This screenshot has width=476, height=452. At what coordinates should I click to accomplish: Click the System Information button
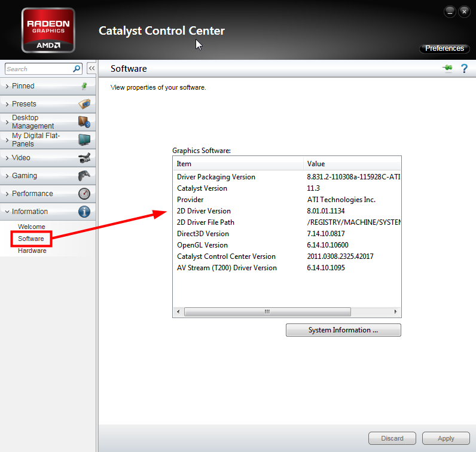point(343,330)
